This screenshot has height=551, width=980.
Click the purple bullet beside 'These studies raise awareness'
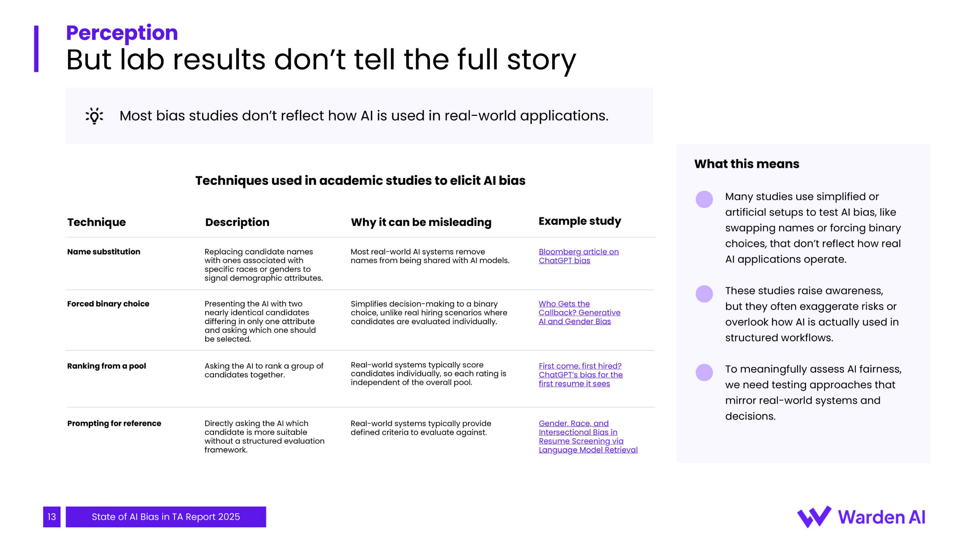[x=704, y=294]
